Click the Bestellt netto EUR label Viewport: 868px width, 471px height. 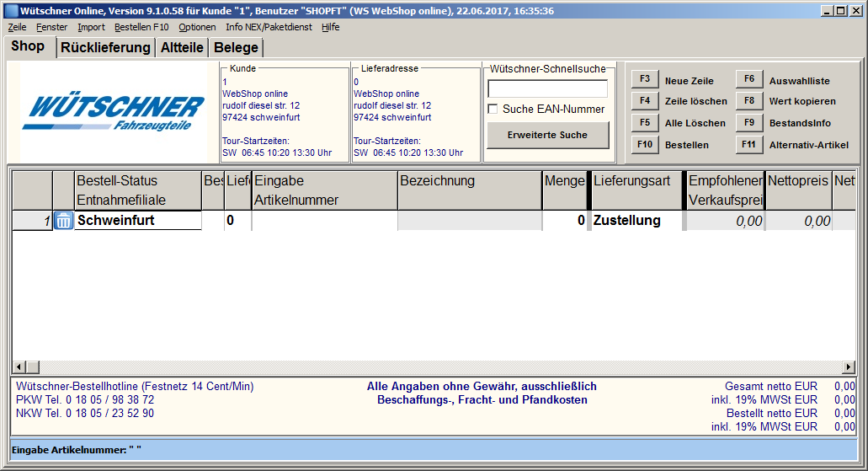772,414
